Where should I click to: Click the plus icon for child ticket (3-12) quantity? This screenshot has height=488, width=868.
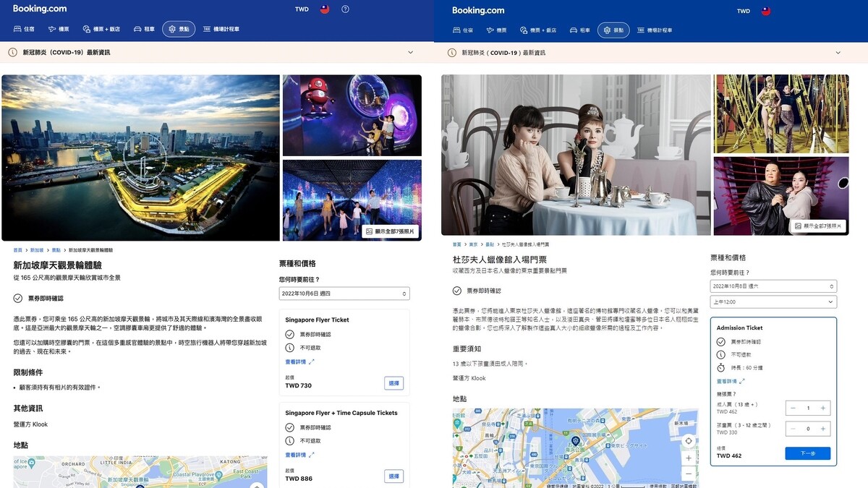822,429
